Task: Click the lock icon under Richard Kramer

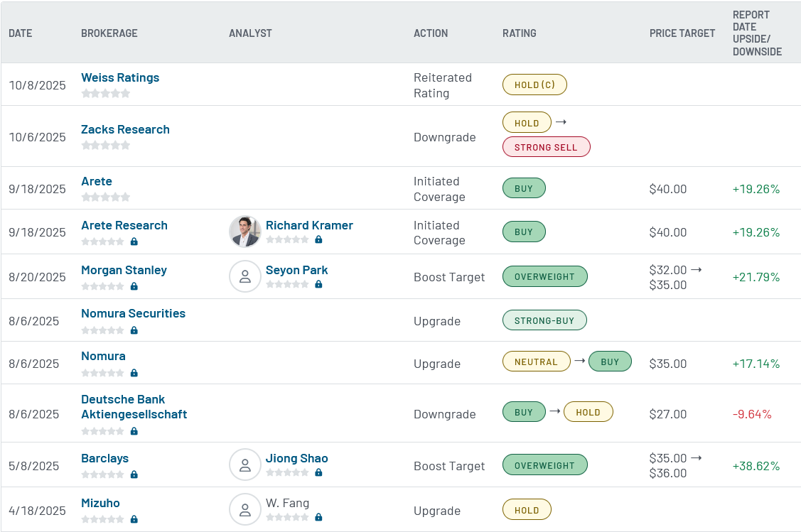Action: click(x=318, y=239)
